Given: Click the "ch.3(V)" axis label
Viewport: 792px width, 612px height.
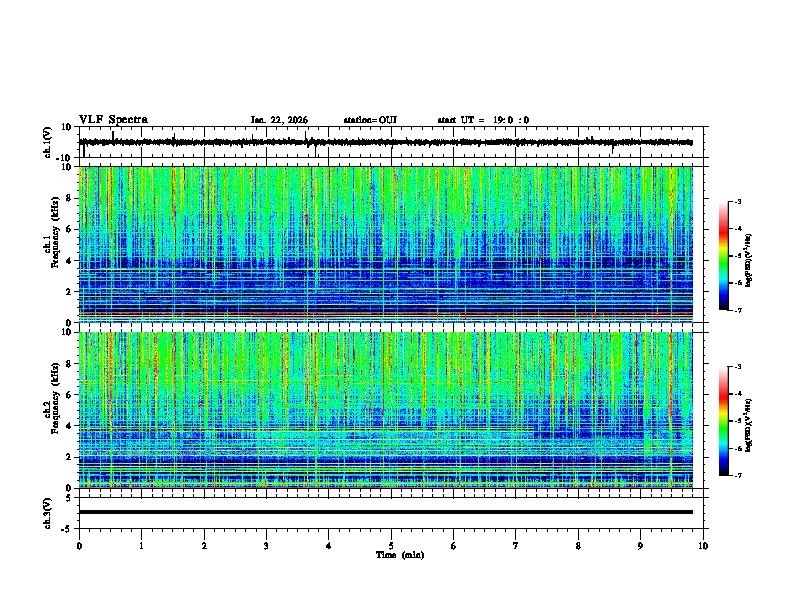Looking at the screenshot, I should (x=48, y=513).
